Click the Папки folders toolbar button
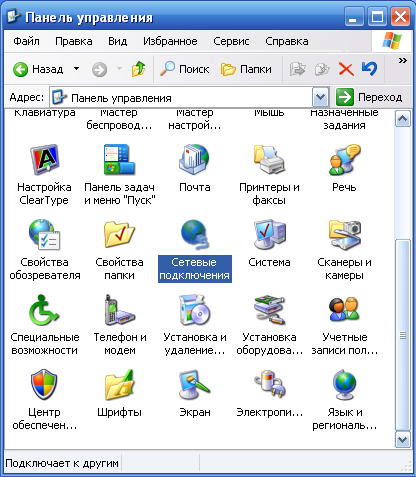This screenshot has height=477, width=416. coord(246,69)
